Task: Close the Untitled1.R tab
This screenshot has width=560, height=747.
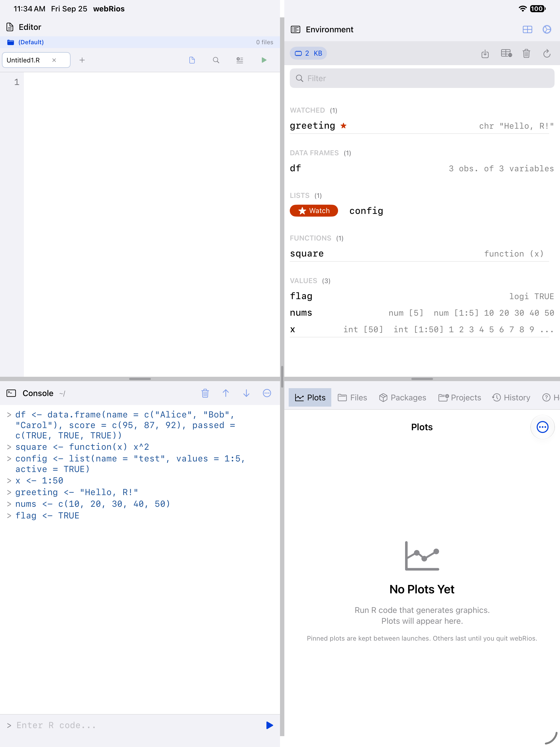Action: pyautogui.click(x=54, y=60)
